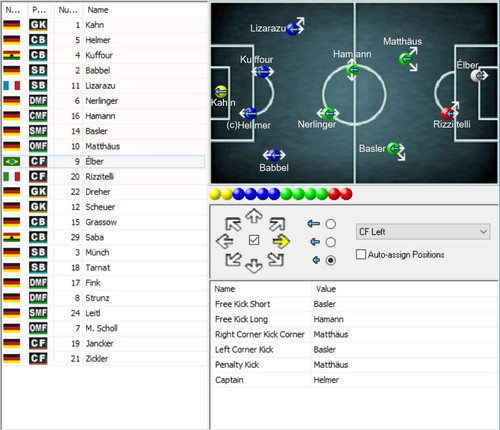Click the Name column header in player list
This screenshot has width=500, height=430.
145,10
